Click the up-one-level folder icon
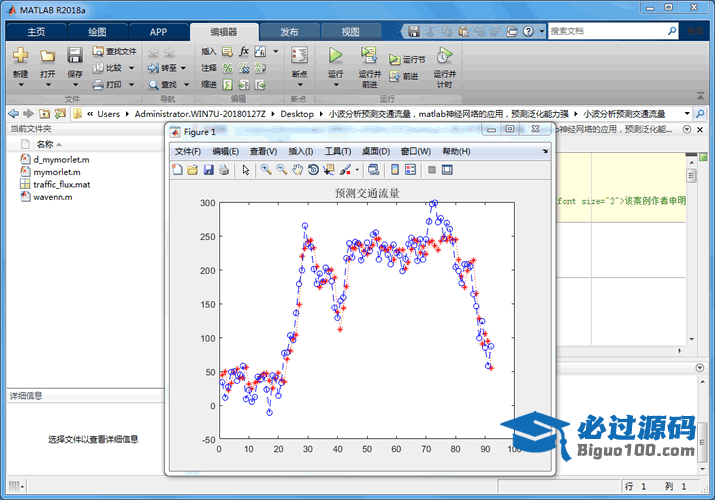 click(44, 113)
